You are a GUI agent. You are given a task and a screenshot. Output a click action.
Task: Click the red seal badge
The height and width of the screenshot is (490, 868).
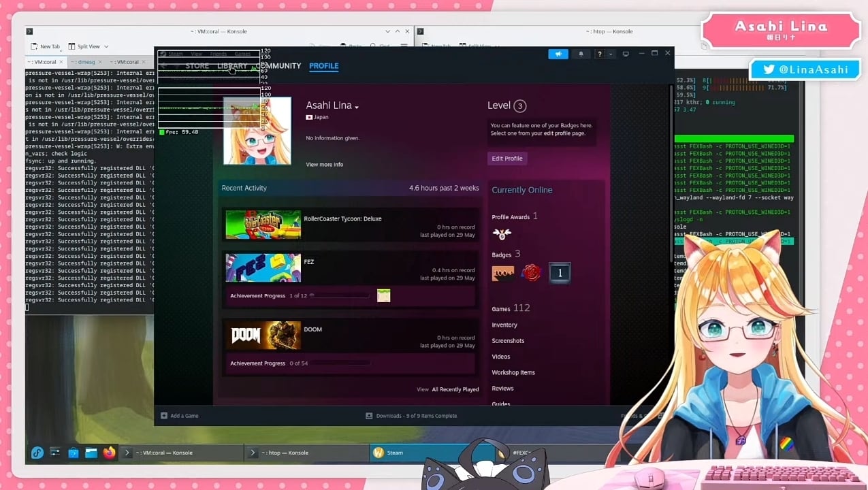click(531, 274)
